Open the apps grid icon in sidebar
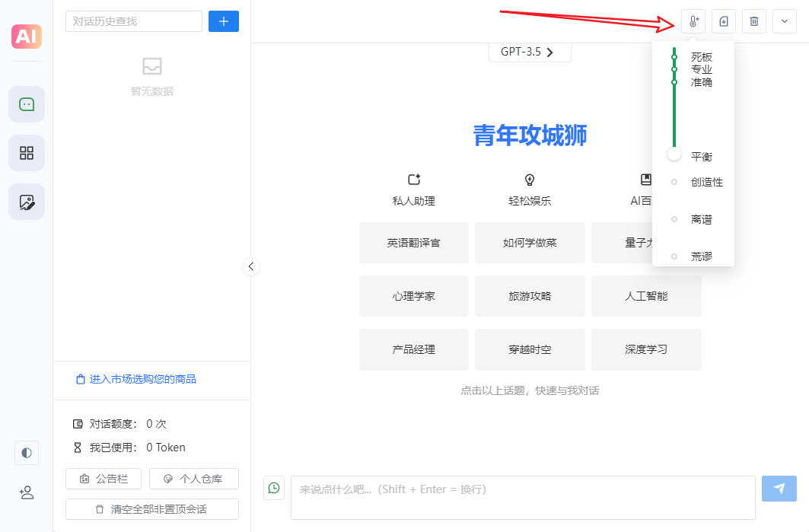 tap(26, 153)
